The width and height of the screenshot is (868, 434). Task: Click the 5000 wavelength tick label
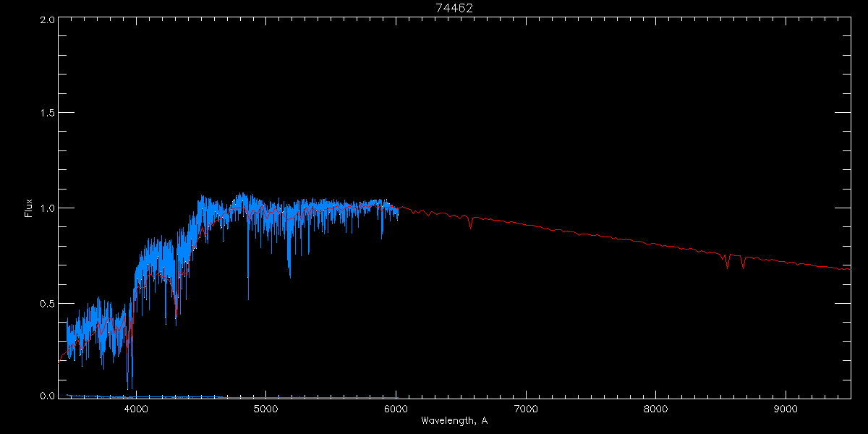(266, 409)
